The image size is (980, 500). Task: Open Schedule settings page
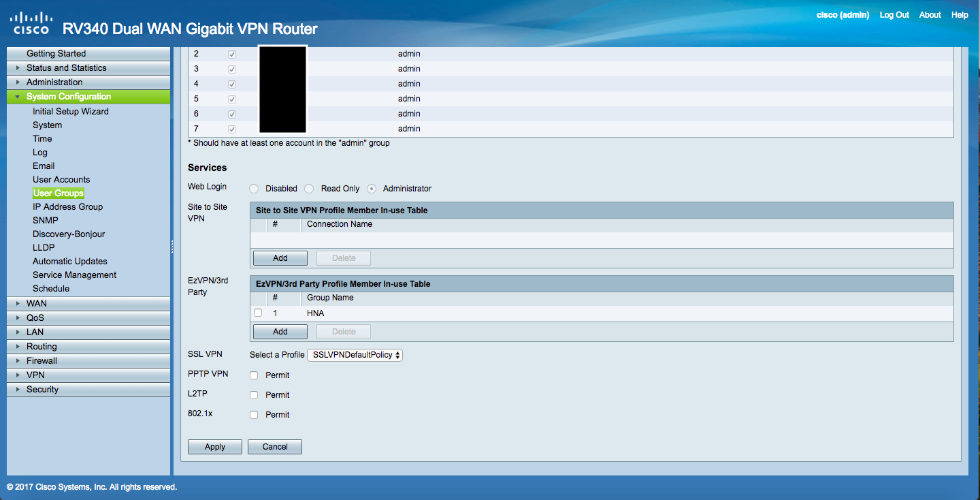[51, 289]
